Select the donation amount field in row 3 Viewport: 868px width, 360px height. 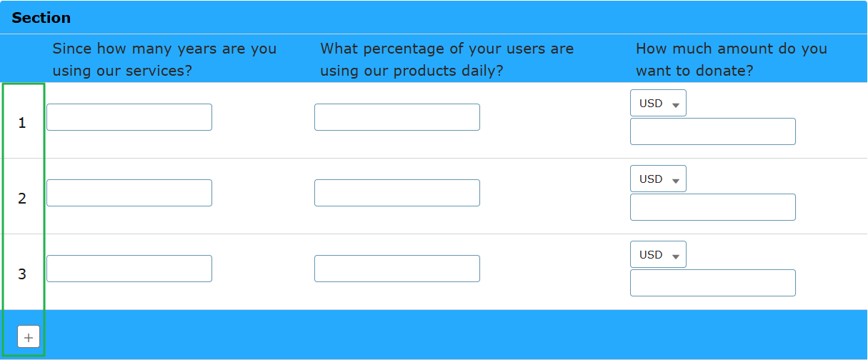point(713,283)
